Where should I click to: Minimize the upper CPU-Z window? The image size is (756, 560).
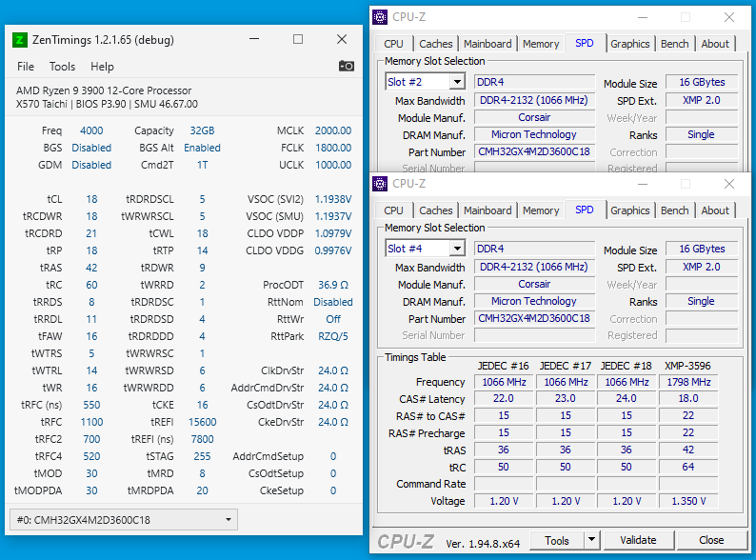click(642, 17)
